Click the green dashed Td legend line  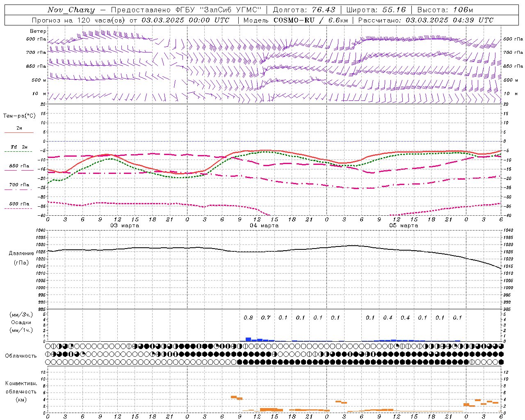[x=19, y=151]
